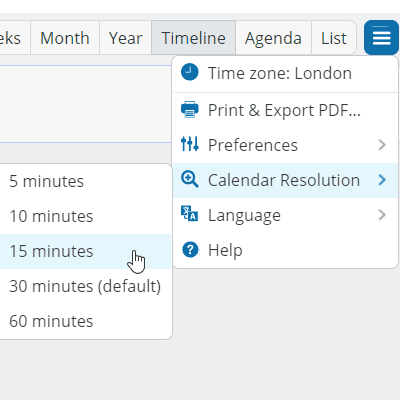Click the question mark Help icon
Screen dimensions: 400x400
pyautogui.click(x=190, y=249)
